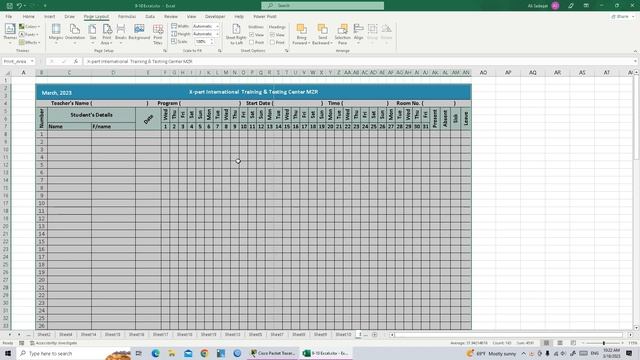Toggle the Gridlines View checkbox
This screenshot has height=360, width=640.
pyautogui.click(x=251, y=35)
